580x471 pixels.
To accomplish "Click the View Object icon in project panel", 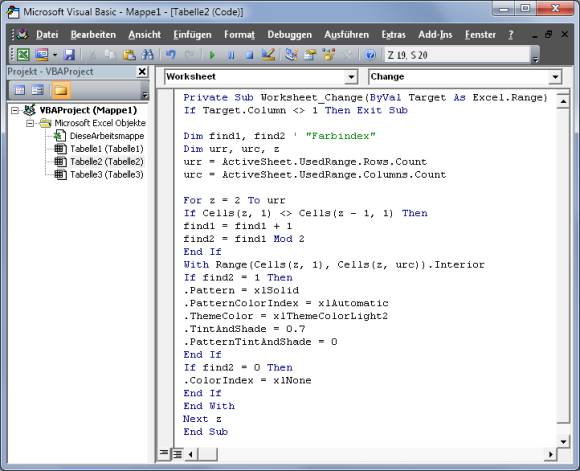I will click(x=38, y=90).
